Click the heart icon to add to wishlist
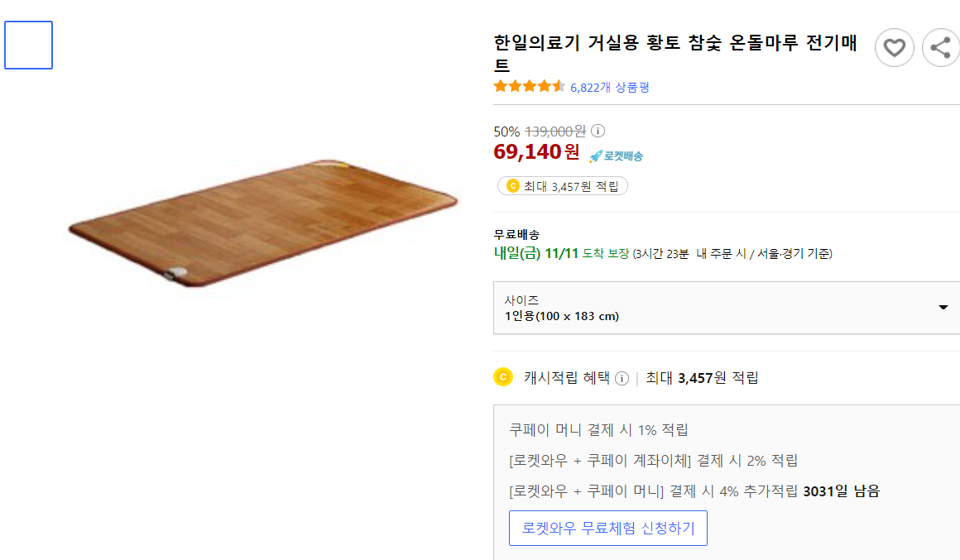 [894, 47]
